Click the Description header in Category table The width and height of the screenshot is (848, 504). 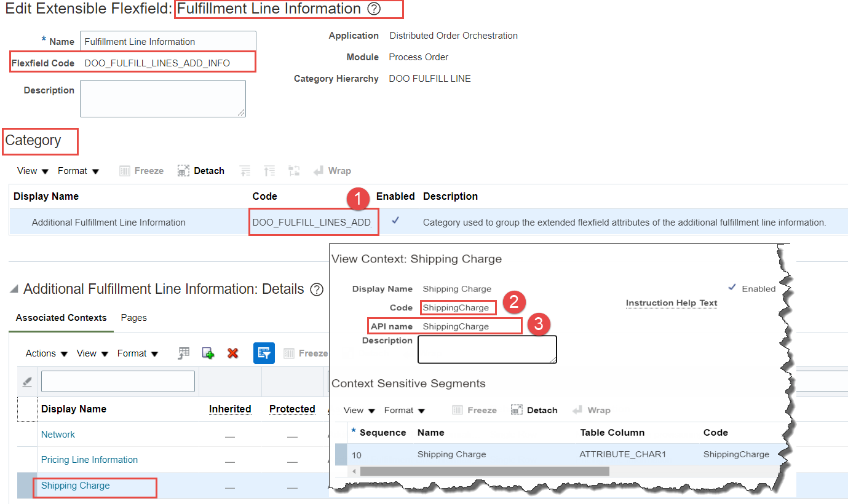[x=450, y=197]
